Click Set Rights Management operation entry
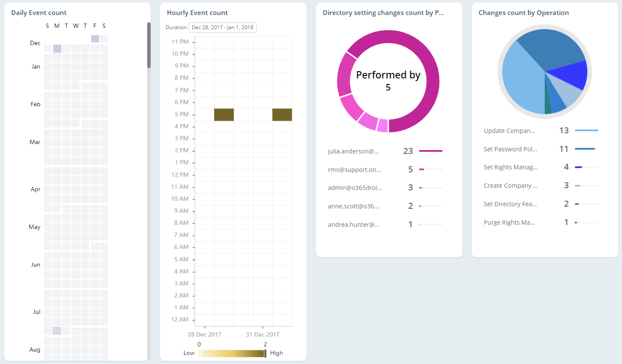This screenshot has height=364, width=622. point(510,167)
